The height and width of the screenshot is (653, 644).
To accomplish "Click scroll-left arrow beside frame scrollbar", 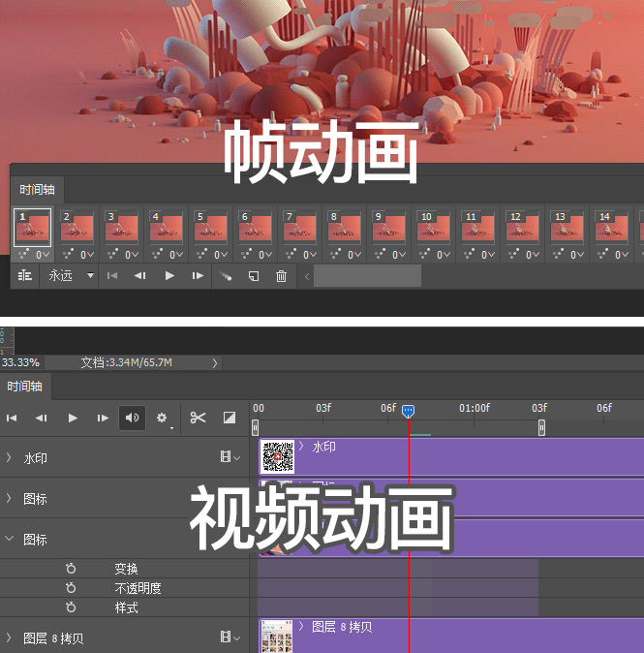I will coord(307,276).
